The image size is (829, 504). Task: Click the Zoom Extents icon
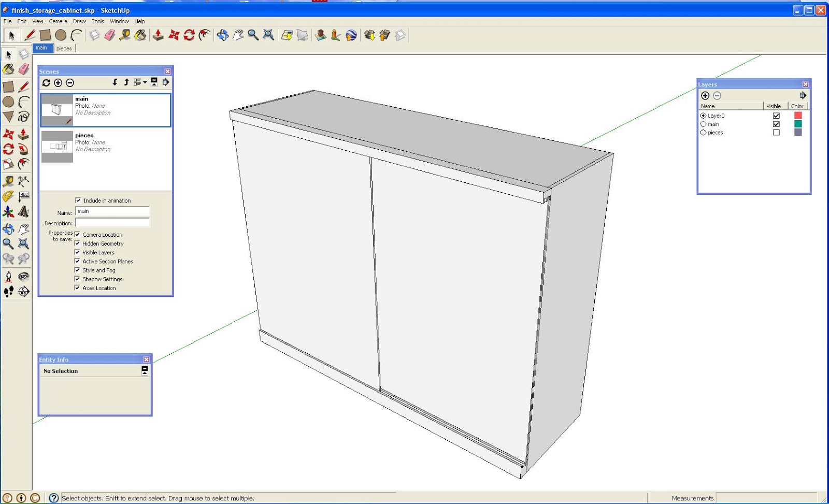(267, 35)
